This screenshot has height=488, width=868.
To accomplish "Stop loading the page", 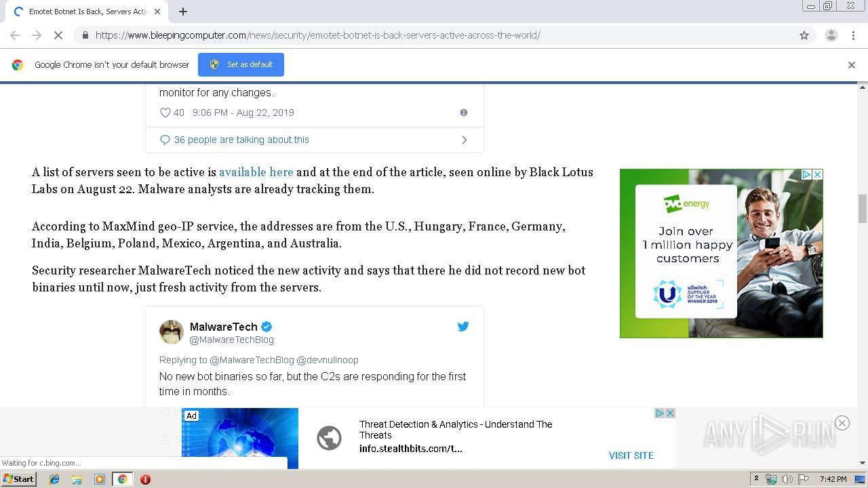I will 58,35.
